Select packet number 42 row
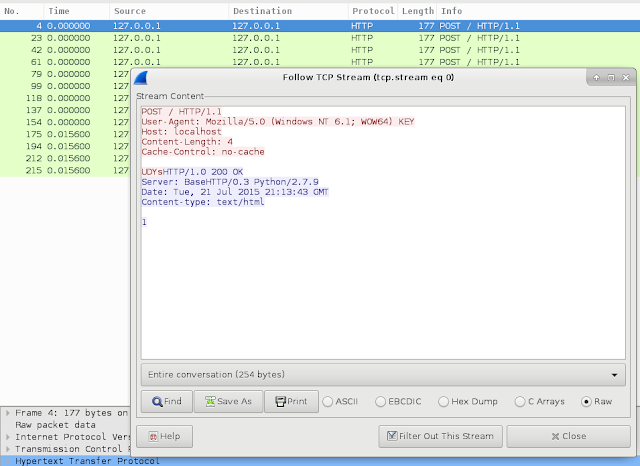Screen dimensions: 640x466 (x=320, y=50)
